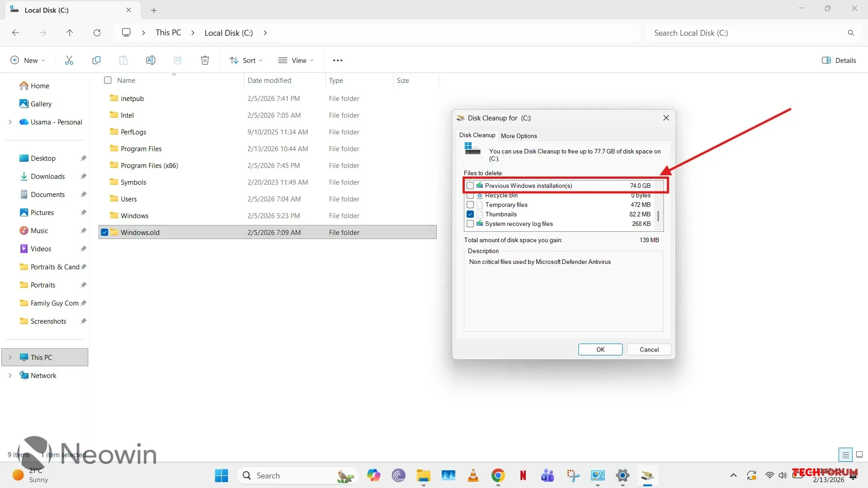The width and height of the screenshot is (868, 488).
Task: Click the Paste clipboard icon
Action: point(123,60)
